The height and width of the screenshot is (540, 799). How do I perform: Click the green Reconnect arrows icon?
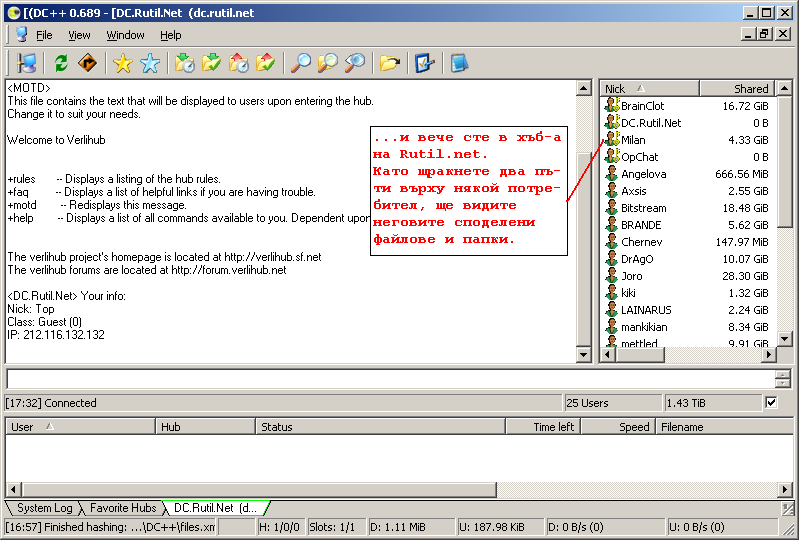pyautogui.click(x=61, y=63)
